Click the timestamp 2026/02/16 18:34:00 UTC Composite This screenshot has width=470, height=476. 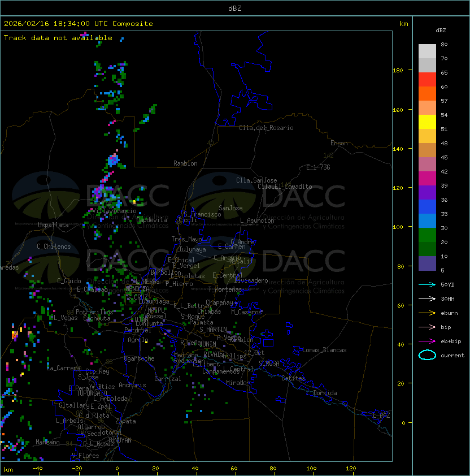pyautogui.click(x=79, y=24)
